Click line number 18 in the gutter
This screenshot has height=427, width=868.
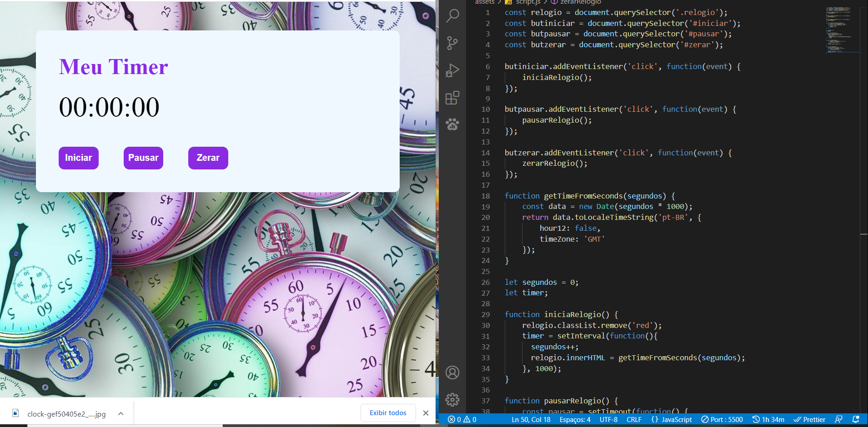tap(486, 196)
